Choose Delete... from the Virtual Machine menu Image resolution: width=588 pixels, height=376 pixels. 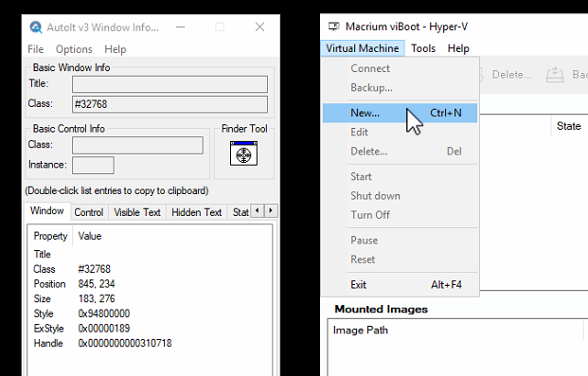pos(401,152)
